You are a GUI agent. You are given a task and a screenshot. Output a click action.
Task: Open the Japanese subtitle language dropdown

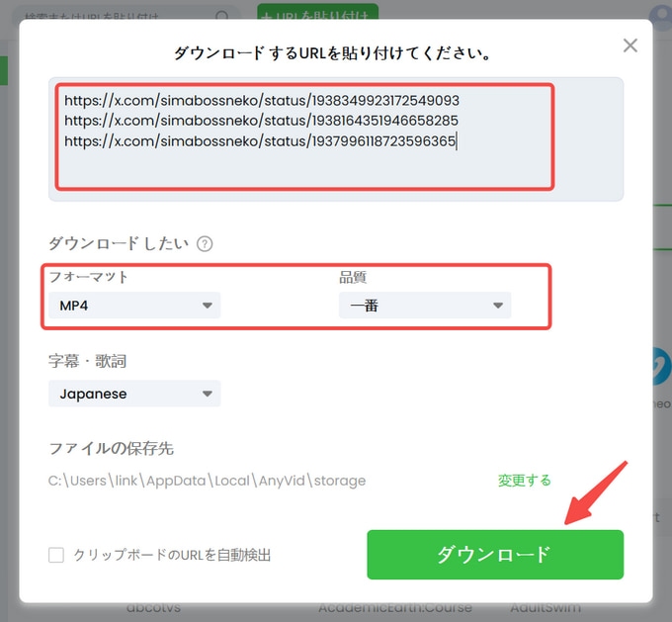[134, 394]
